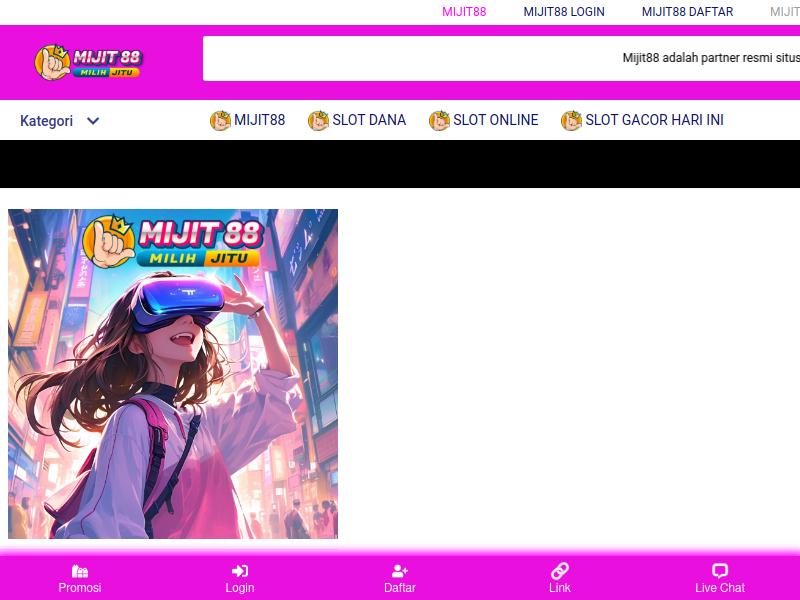The height and width of the screenshot is (600, 800).
Task: Start Live Chat from the bottom bar
Action: (x=720, y=588)
